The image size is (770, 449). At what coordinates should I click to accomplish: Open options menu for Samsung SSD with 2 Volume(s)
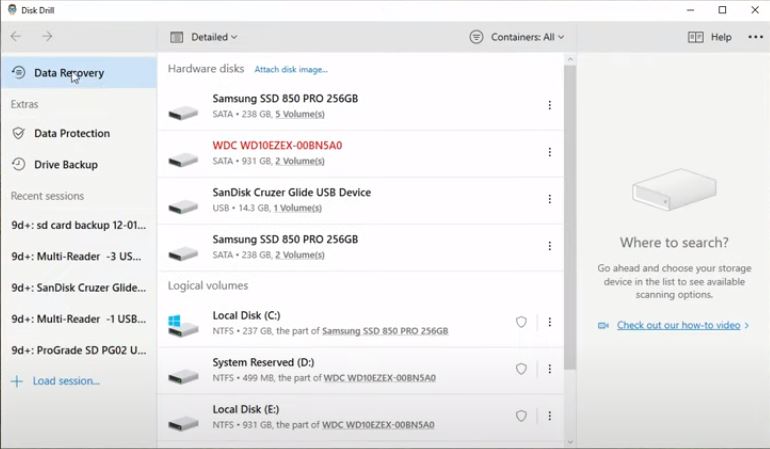(550, 246)
